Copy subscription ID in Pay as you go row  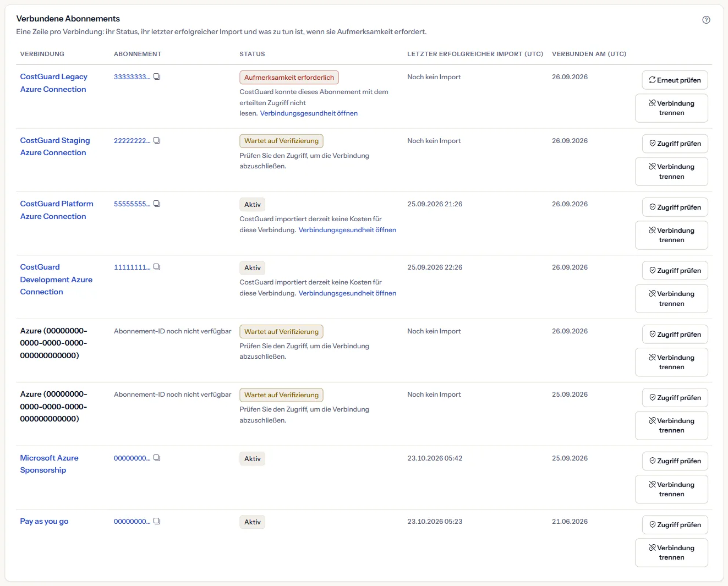[157, 521]
